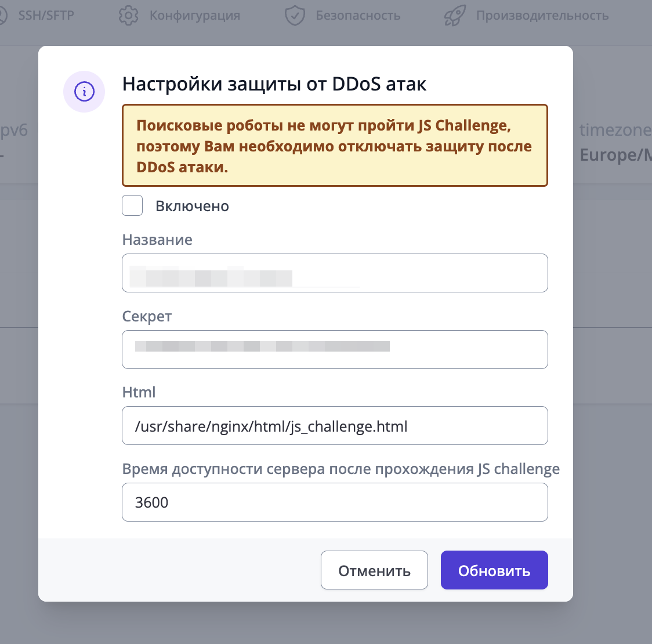Focus the Название input field
The height and width of the screenshot is (644, 652).
pyautogui.click(x=335, y=273)
